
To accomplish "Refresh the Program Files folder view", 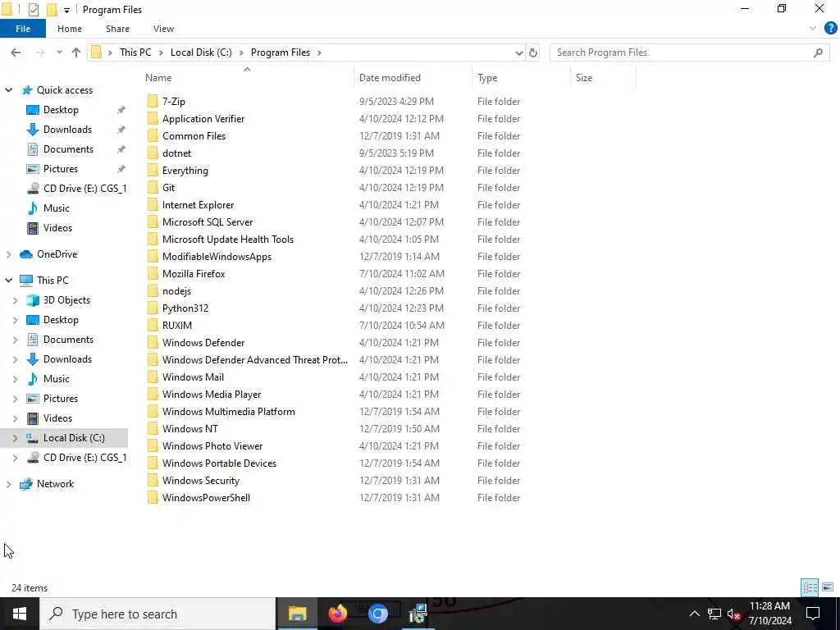I will [x=533, y=52].
